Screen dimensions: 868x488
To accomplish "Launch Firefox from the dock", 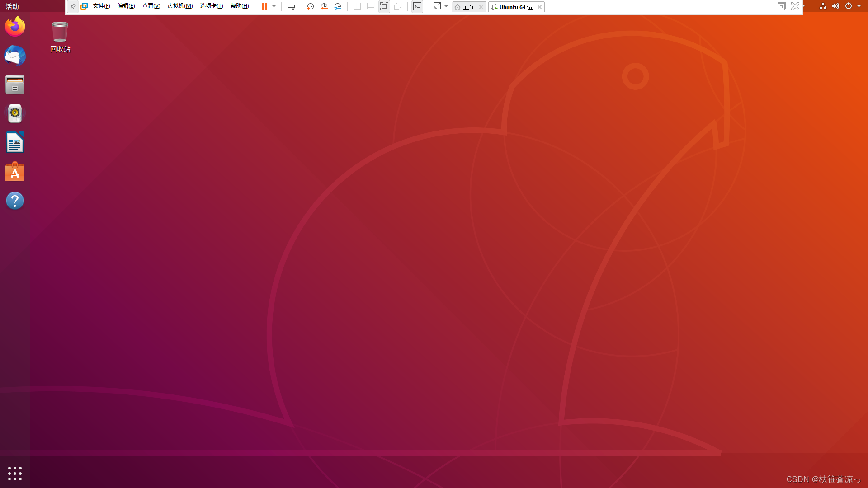I will point(15,27).
